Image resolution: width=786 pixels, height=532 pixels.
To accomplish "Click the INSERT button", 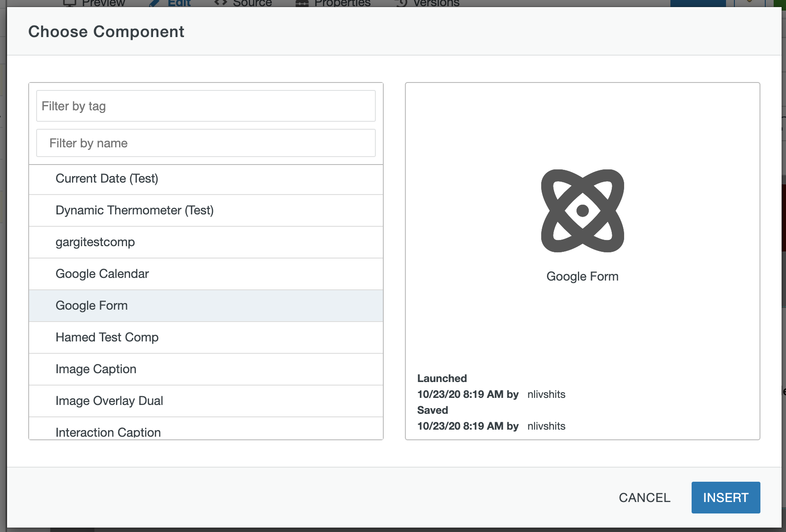I will click(x=726, y=497).
